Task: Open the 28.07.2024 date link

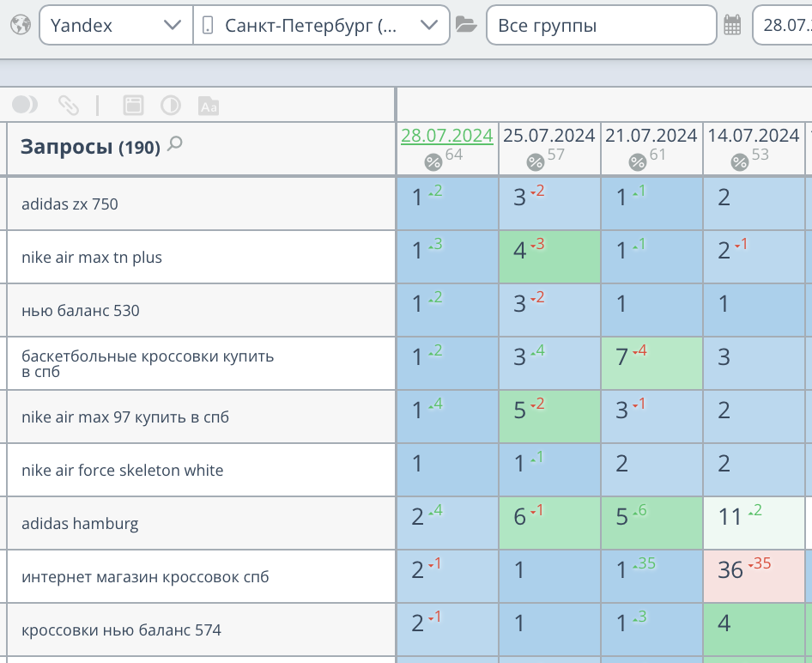Action: pyautogui.click(x=446, y=136)
